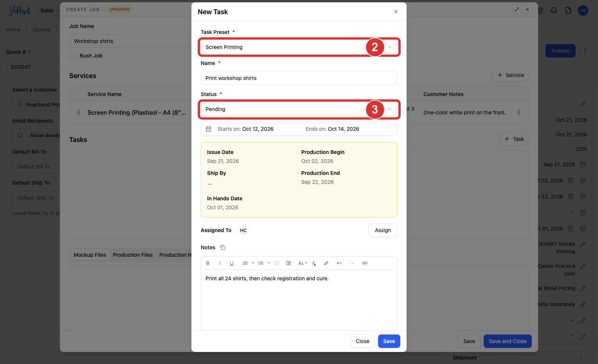The image size is (598, 364).
Task: Apply italic formatting in Notes toolbar
Action: click(220, 263)
